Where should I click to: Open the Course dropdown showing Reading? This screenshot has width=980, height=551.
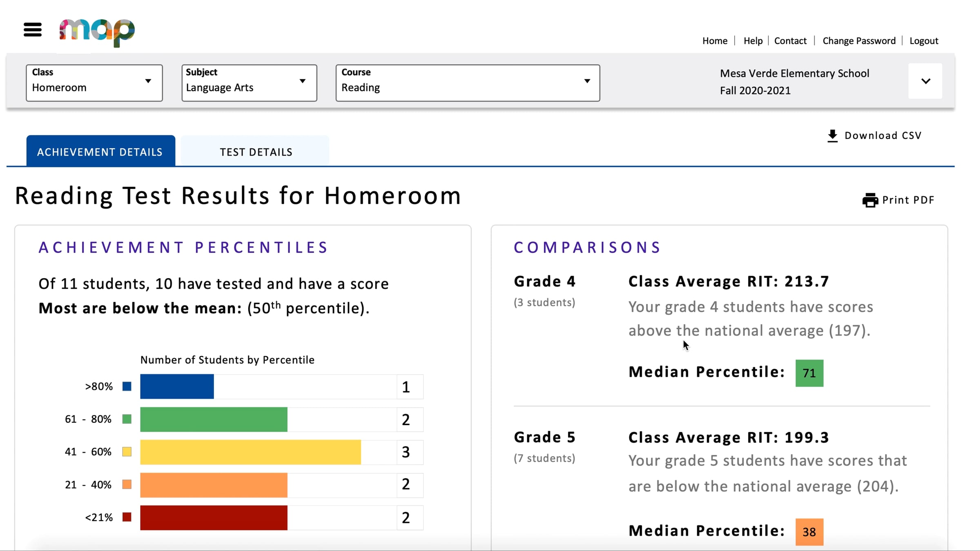[x=468, y=83]
